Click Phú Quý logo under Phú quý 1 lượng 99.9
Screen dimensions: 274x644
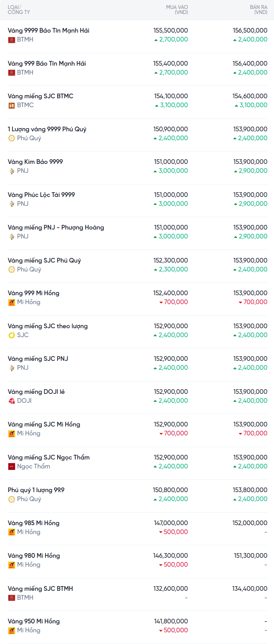12,499
